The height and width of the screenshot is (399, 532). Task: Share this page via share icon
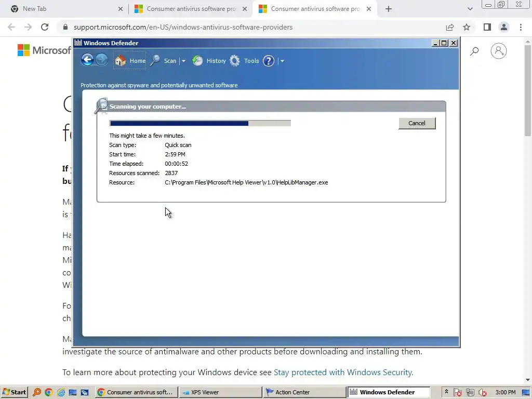pyautogui.click(x=450, y=27)
